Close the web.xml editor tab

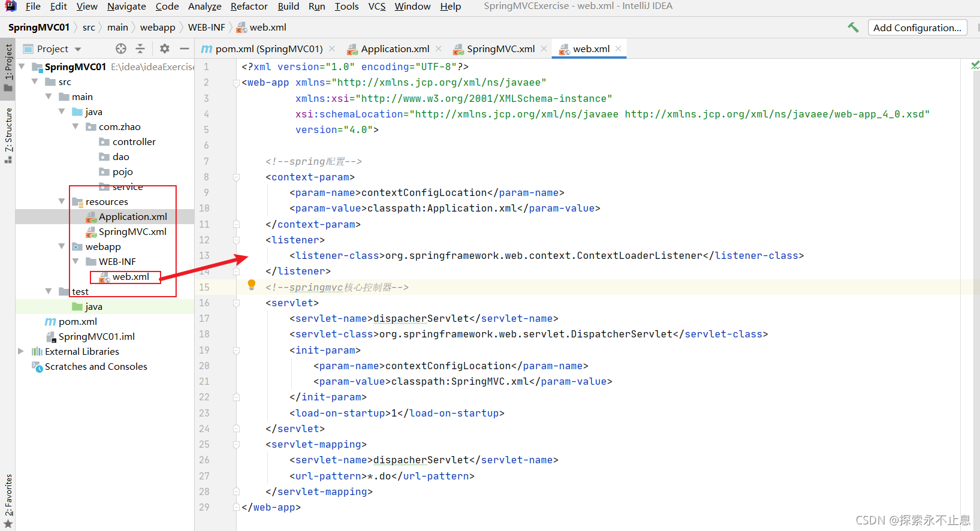tap(618, 49)
